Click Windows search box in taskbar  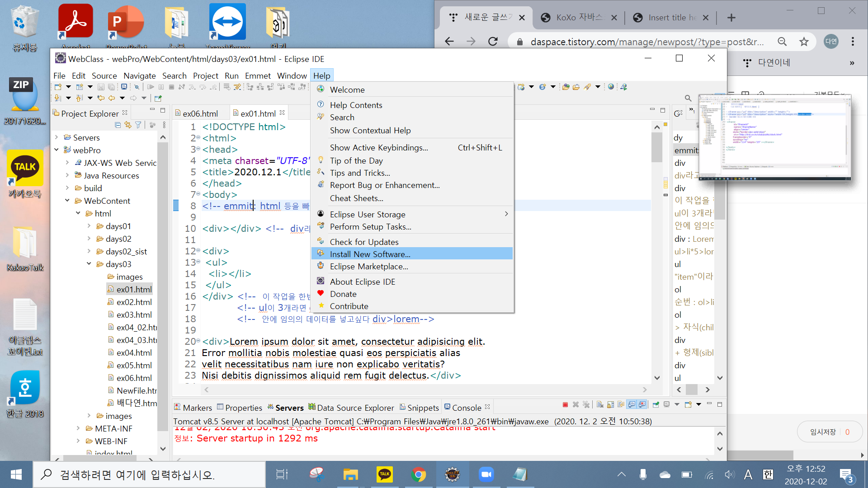click(x=149, y=474)
